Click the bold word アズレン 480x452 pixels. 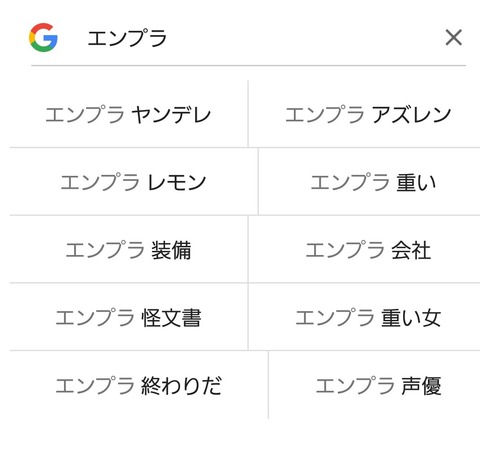[x=411, y=115]
